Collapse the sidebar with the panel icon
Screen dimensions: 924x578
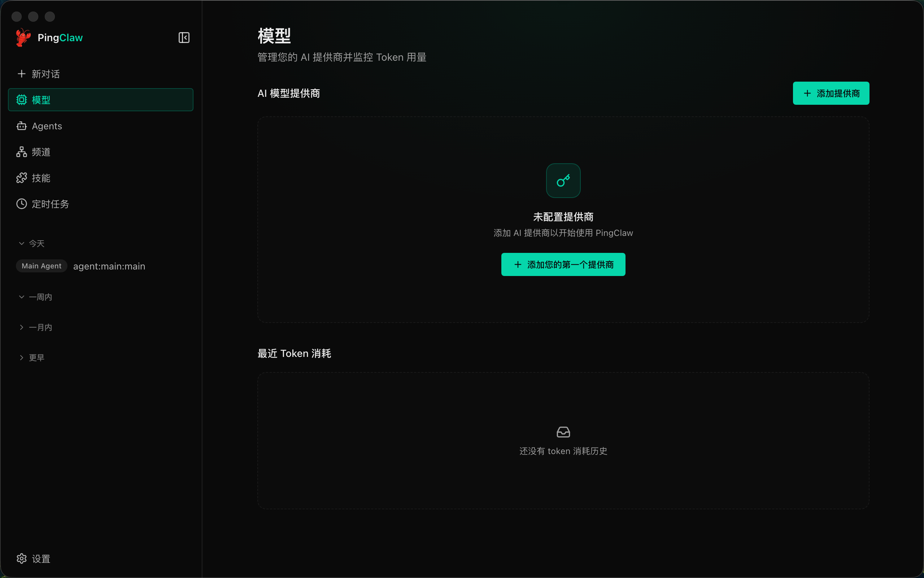point(184,38)
